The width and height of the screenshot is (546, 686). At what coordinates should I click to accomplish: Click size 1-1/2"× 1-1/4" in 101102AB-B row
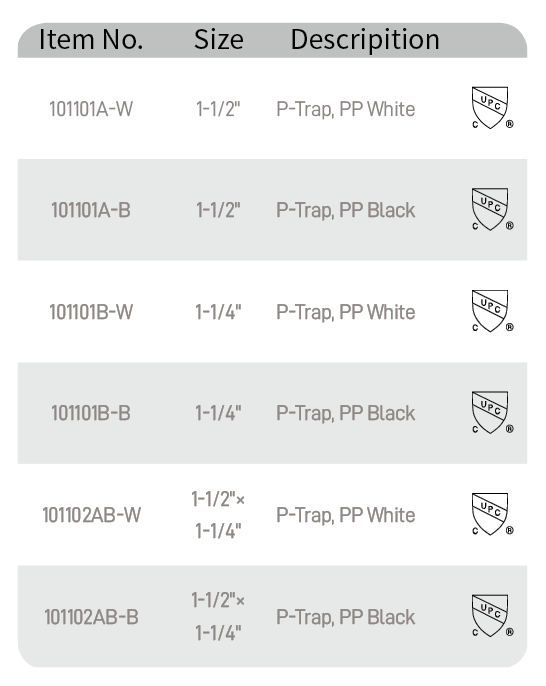(218, 616)
